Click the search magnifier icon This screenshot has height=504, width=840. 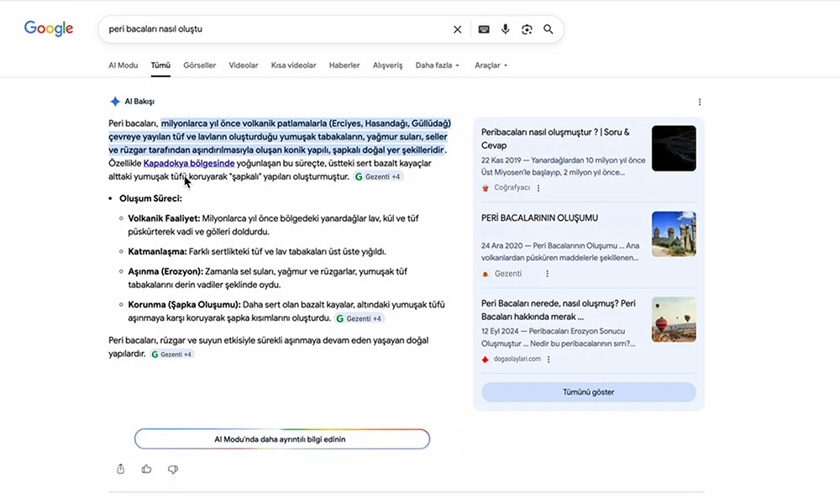(549, 29)
